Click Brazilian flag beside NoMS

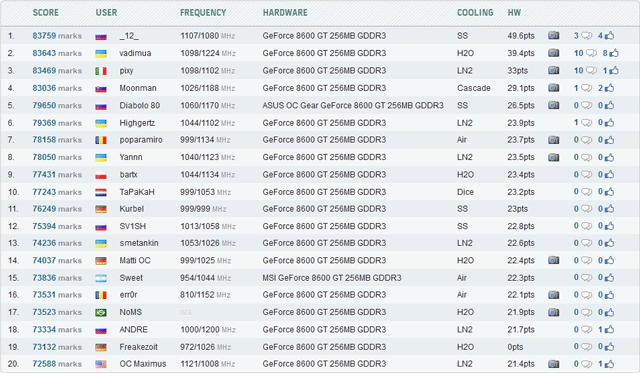point(101,313)
